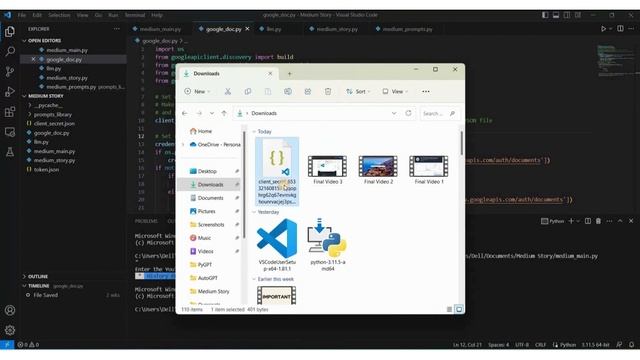The width and height of the screenshot is (640, 360).
Task: Close the google_doc.py editor tab
Action: [247, 29]
